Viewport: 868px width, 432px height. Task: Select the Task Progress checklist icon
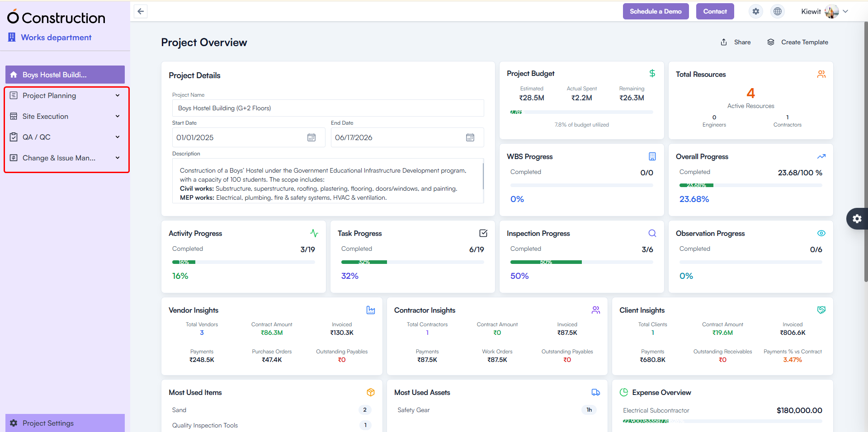[x=483, y=233]
